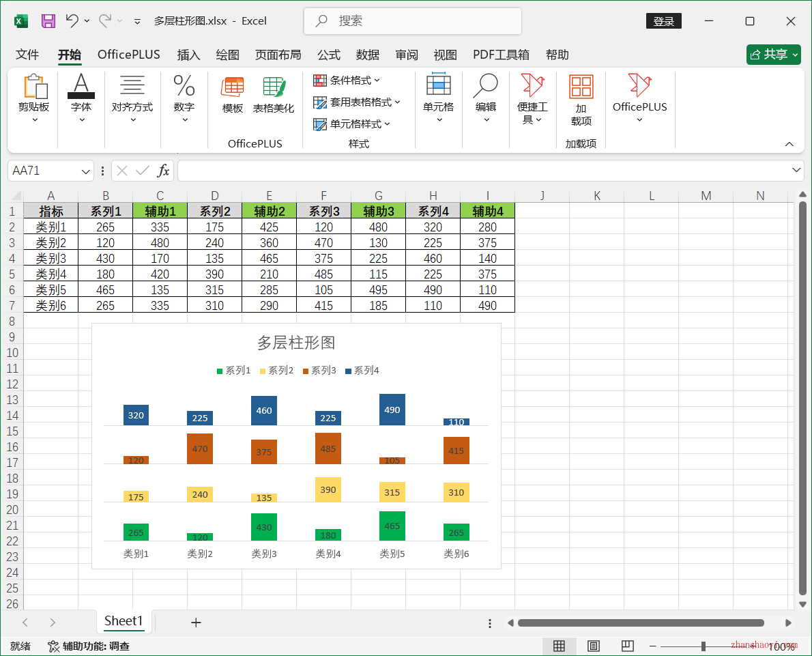
Task: Click the Redo arrow icon
Action: (105, 20)
